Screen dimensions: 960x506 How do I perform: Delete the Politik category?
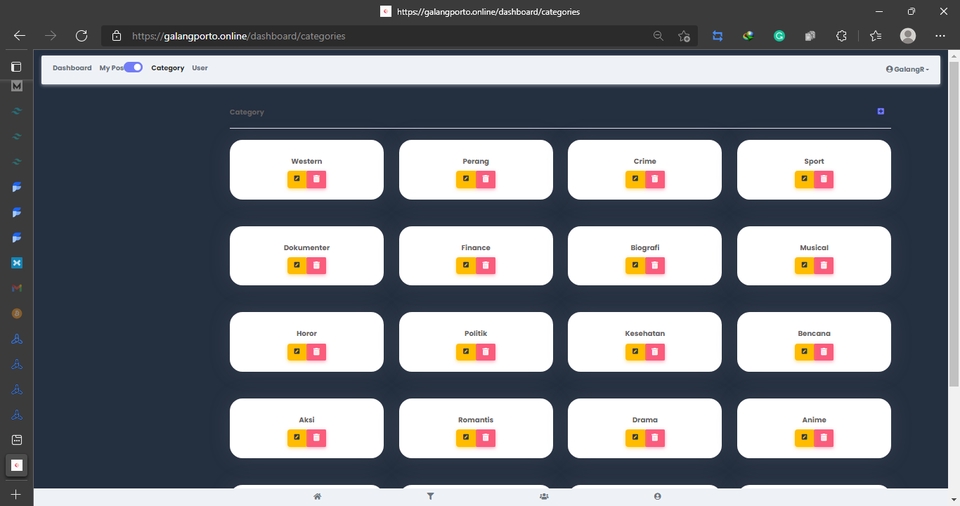pos(486,352)
